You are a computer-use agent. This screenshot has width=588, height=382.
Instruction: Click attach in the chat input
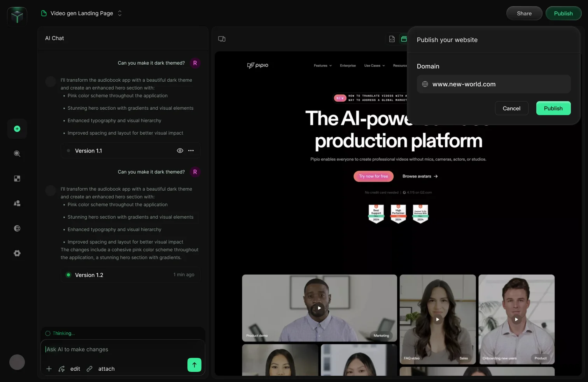(x=101, y=369)
